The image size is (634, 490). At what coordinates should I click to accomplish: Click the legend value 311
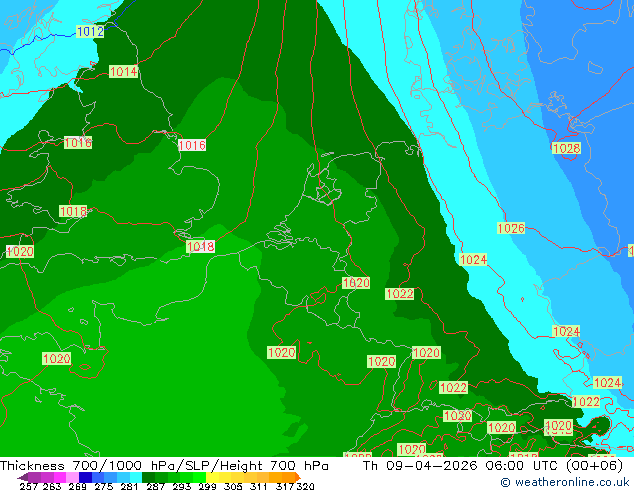[x=259, y=486]
